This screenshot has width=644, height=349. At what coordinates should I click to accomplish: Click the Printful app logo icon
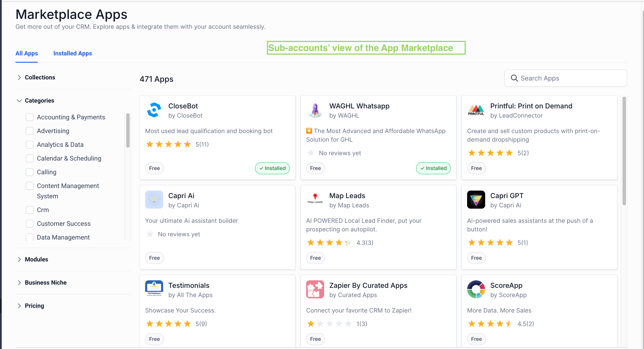point(476,110)
